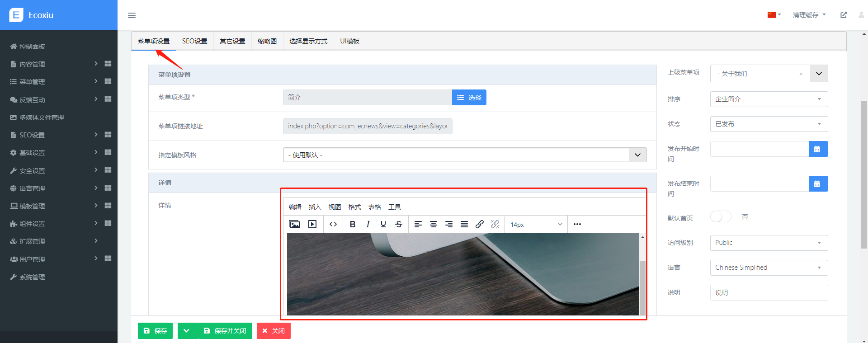Click the blue 选择 button

point(469,98)
